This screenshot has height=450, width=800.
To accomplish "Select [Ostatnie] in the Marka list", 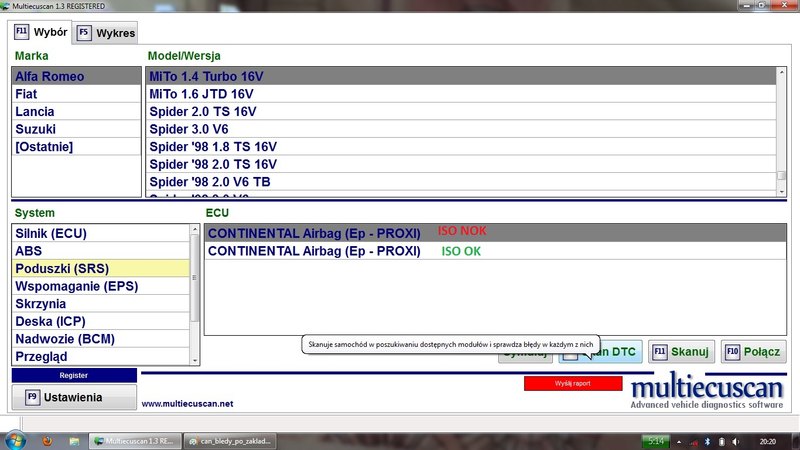I will 76,146.
